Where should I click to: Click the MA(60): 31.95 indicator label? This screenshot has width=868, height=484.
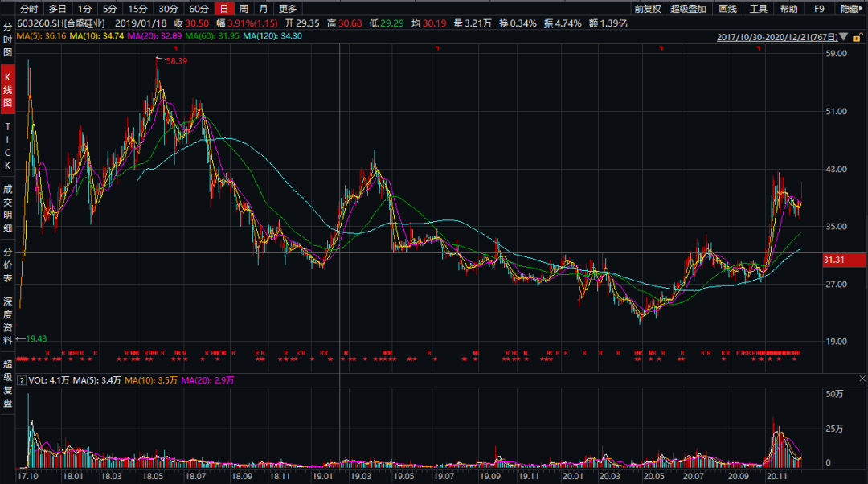212,36
